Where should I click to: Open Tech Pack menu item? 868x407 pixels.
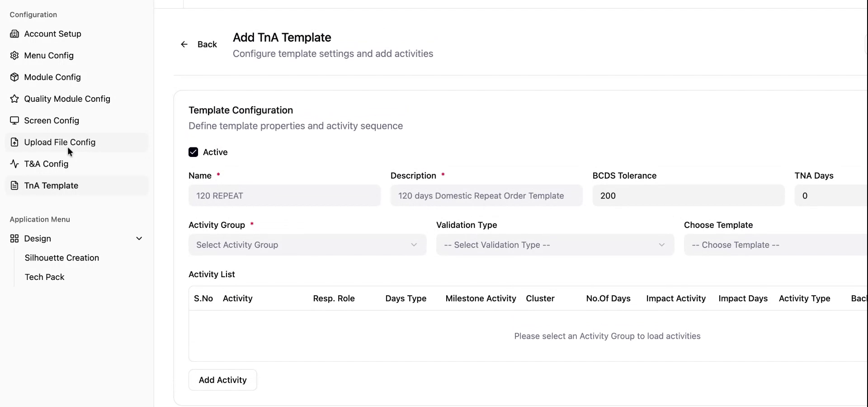44,277
